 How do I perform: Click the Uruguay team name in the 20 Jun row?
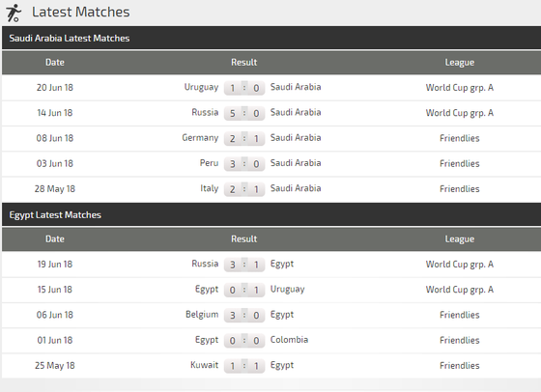coord(201,87)
